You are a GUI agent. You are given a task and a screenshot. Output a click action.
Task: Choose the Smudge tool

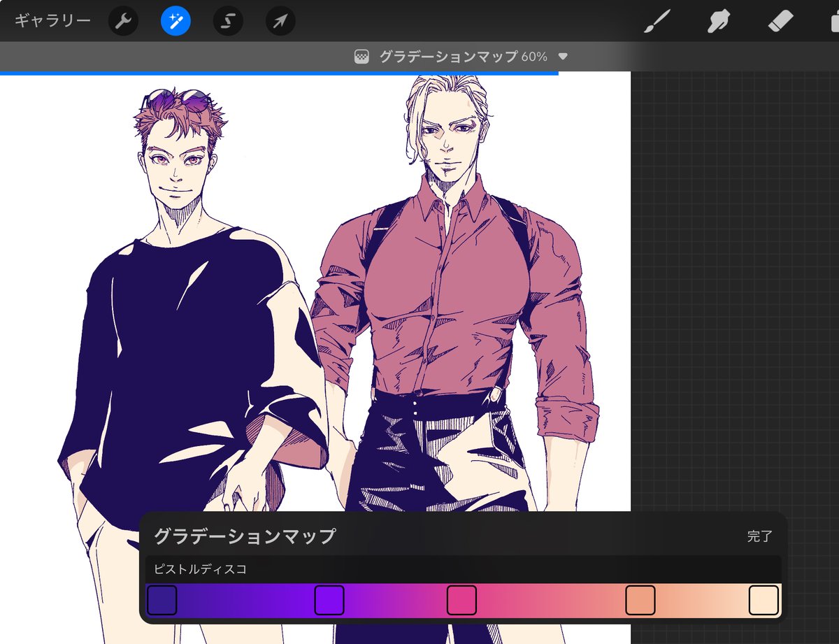tap(718, 21)
